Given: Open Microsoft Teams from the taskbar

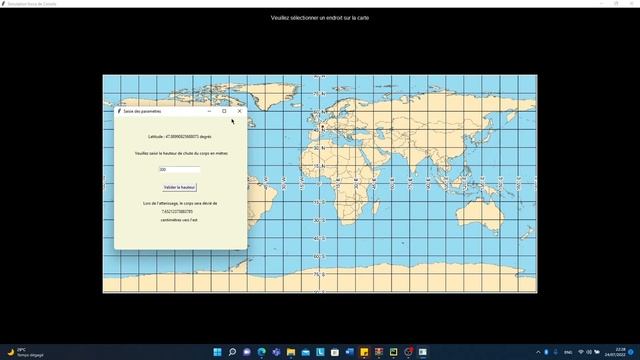Looking at the screenshot, I should click(x=276, y=352).
